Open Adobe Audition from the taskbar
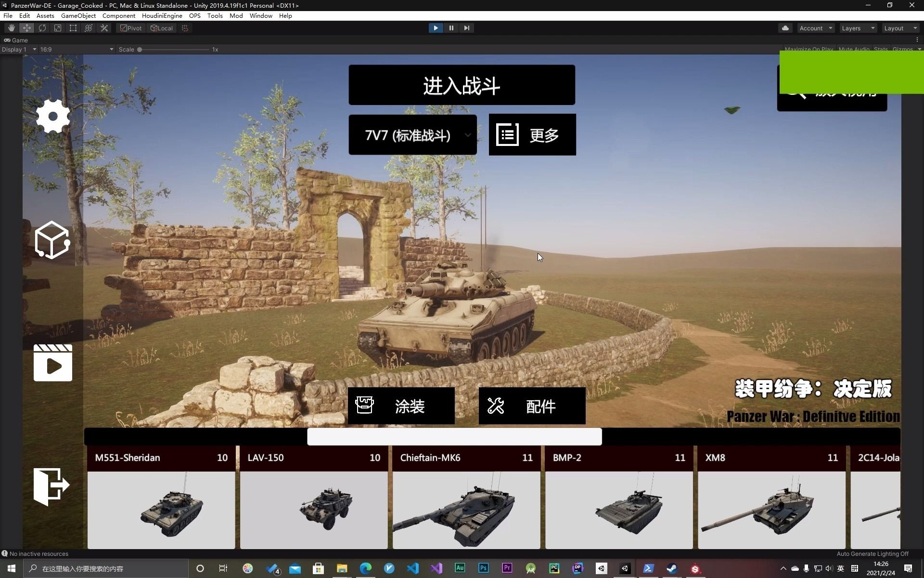924x578 pixels. coord(460,568)
